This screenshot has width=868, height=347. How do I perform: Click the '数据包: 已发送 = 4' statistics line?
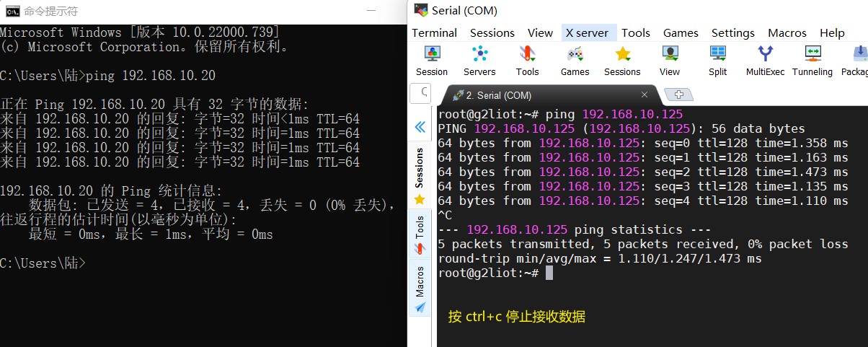pyautogui.click(x=212, y=206)
